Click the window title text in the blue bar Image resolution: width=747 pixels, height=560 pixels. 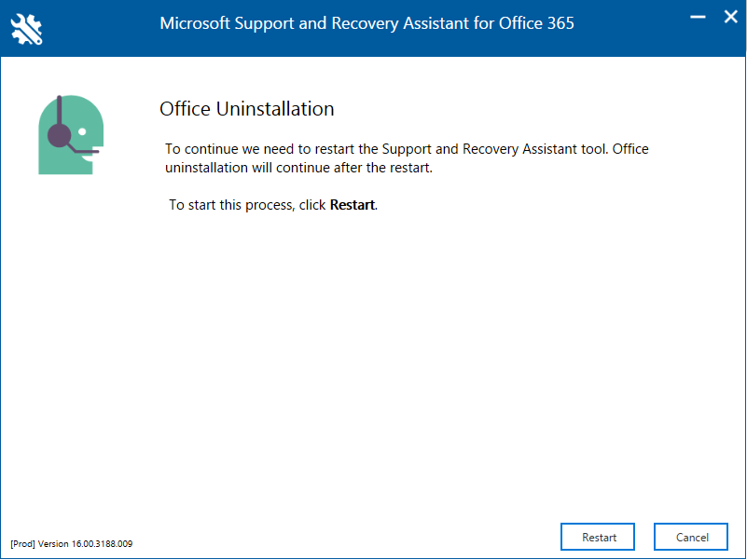[x=367, y=23]
